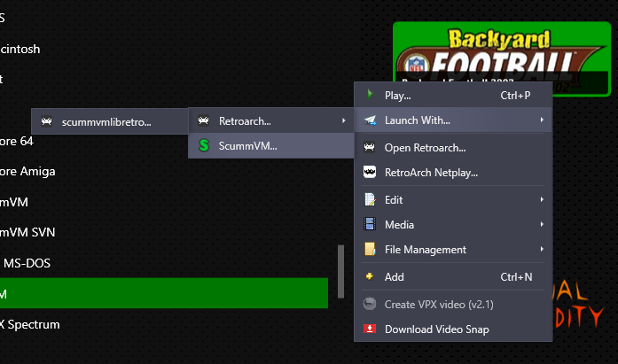Select the 'ore Amiga' platform row
The width and height of the screenshot is (618, 364).
(x=164, y=171)
